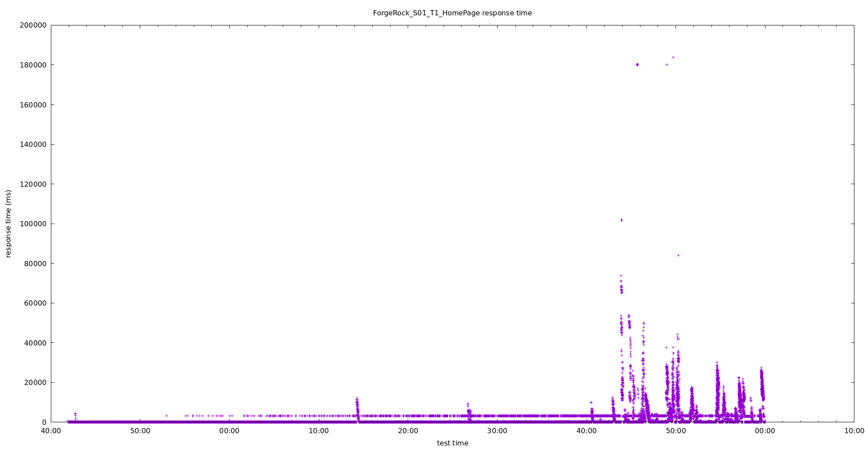Click the 60000 y-axis tick label
The width and height of the screenshot is (868, 449).
(x=35, y=303)
